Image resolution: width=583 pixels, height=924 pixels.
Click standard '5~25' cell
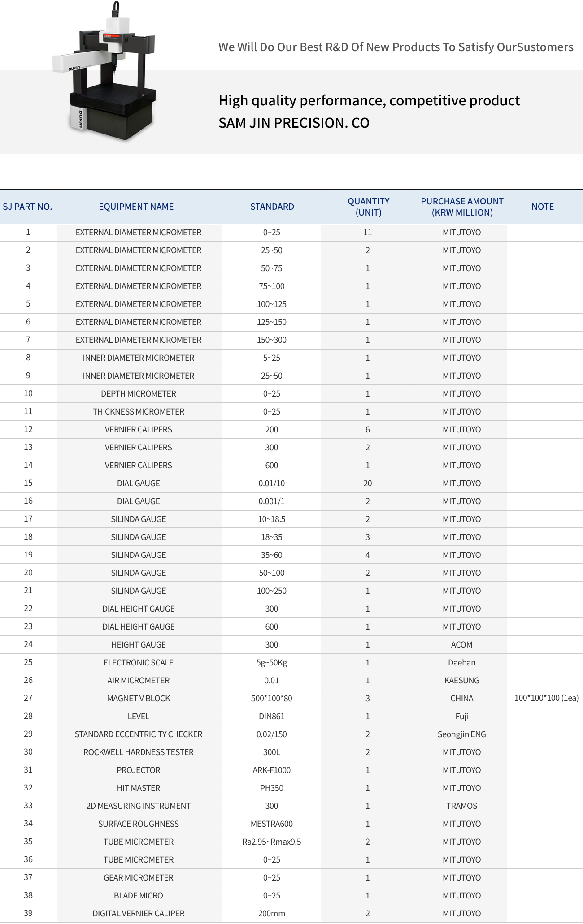pos(272,358)
